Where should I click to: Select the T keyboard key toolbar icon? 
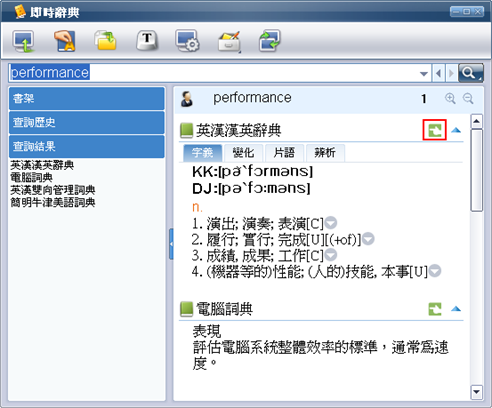[x=147, y=41]
